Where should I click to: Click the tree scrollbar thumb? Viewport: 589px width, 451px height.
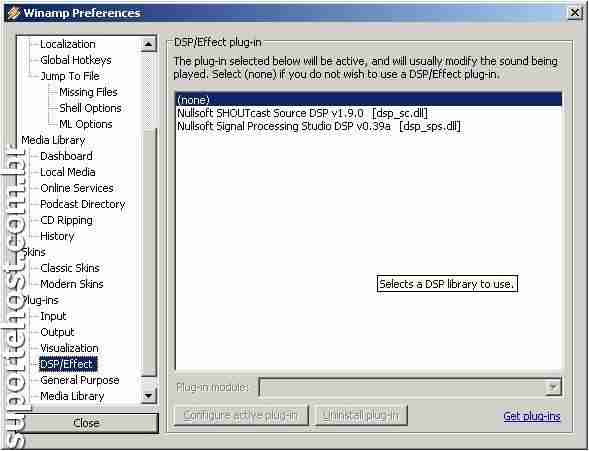tap(148, 252)
